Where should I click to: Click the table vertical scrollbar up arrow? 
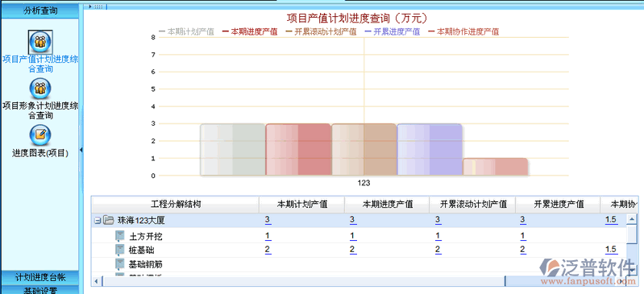point(631,220)
